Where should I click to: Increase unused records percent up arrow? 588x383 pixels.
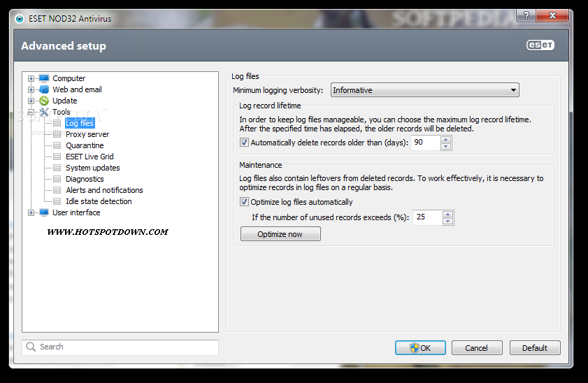click(x=447, y=214)
